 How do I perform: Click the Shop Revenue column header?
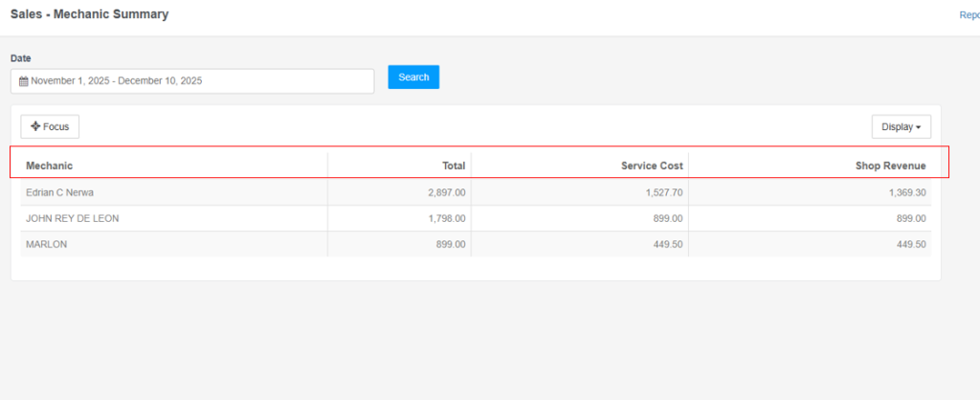tap(890, 166)
